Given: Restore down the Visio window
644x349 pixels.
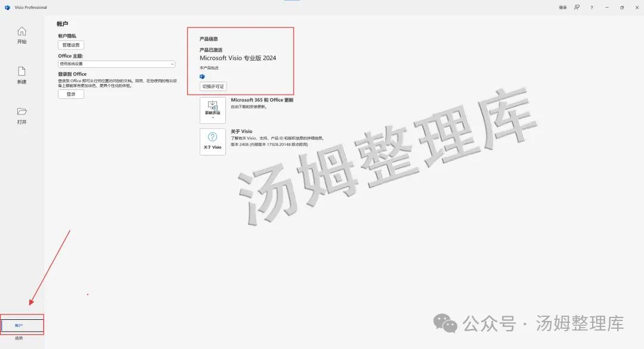Looking at the screenshot, I should 622,7.
